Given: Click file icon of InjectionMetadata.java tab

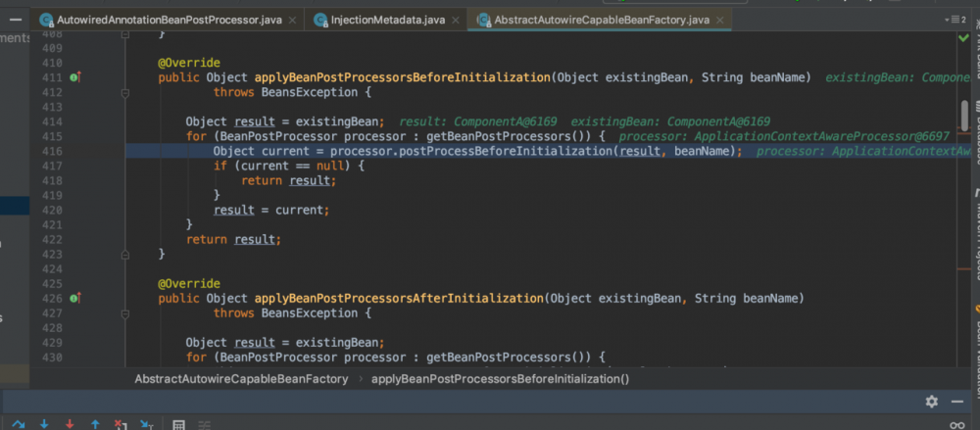Looking at the screenshot, I should [x=320, y=20].
